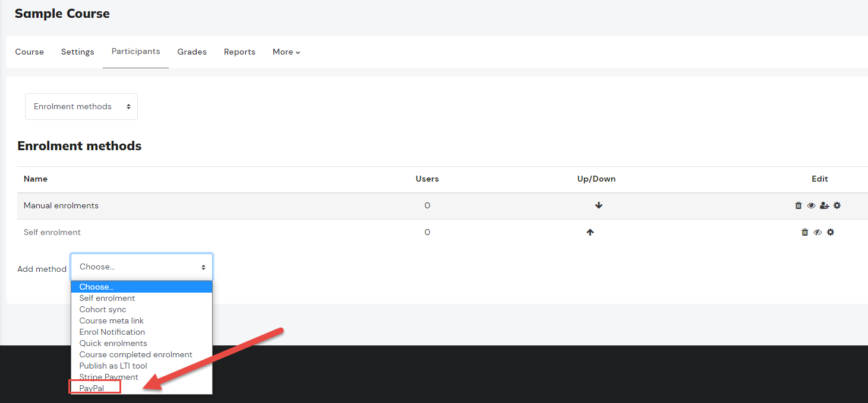Delete the Manual enrolments method

click(798, 205)
